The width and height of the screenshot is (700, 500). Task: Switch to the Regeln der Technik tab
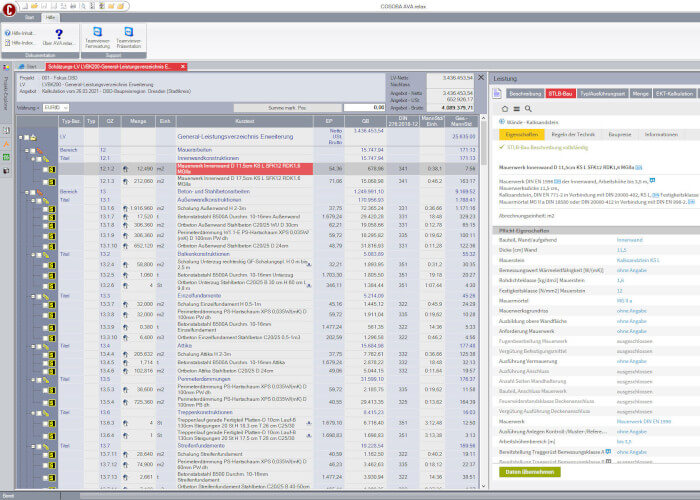coord(573,134)
